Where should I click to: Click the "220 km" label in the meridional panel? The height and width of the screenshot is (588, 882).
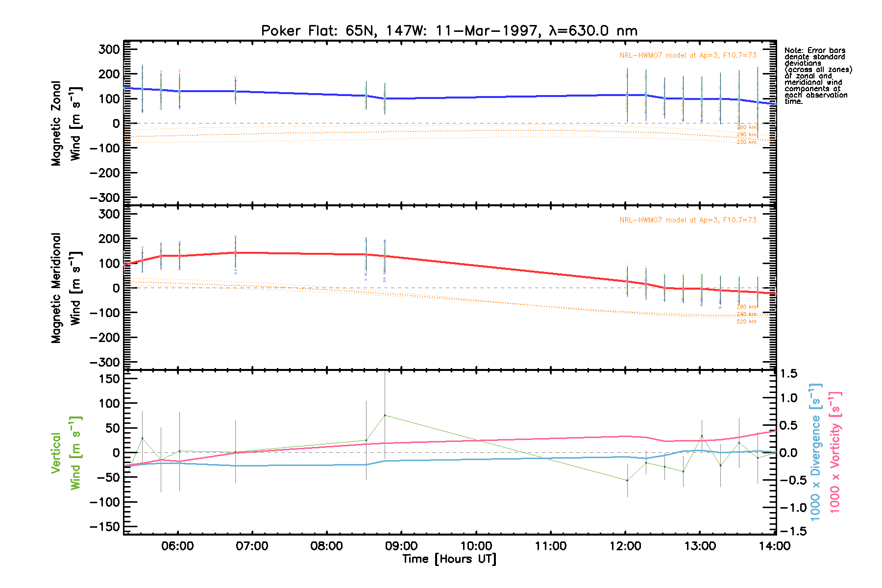coord(746,321)
